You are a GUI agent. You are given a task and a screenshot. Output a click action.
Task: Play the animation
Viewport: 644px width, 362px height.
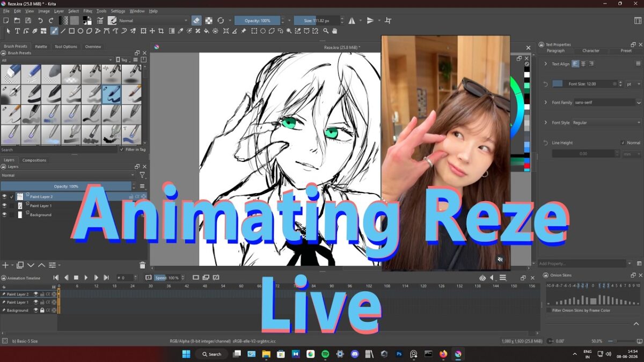coord(86,277)
